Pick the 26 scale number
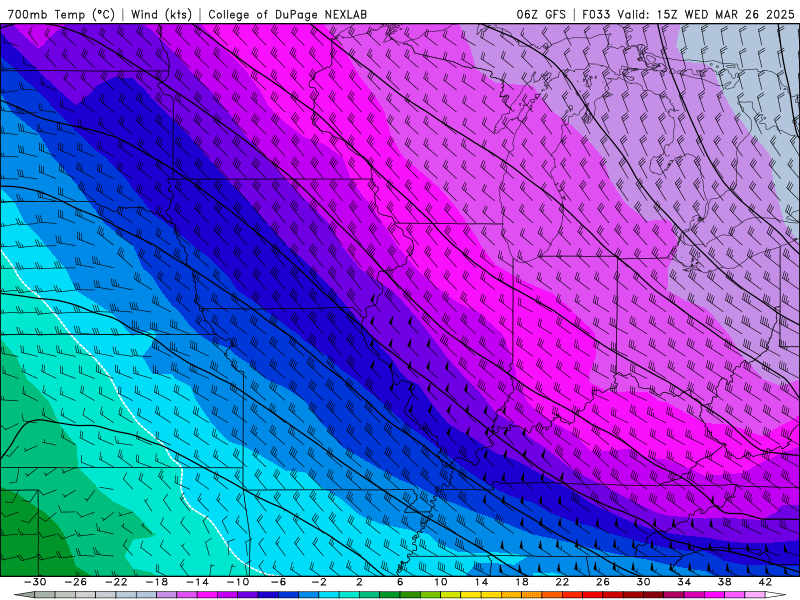Viewport: 800px width, 600px height. click(603, 582)
